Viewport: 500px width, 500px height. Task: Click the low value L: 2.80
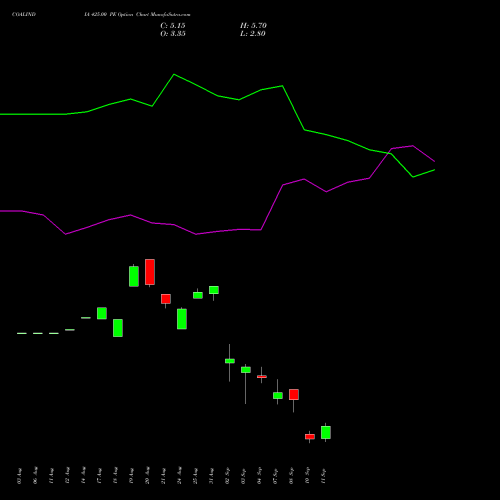pos(253,34)
